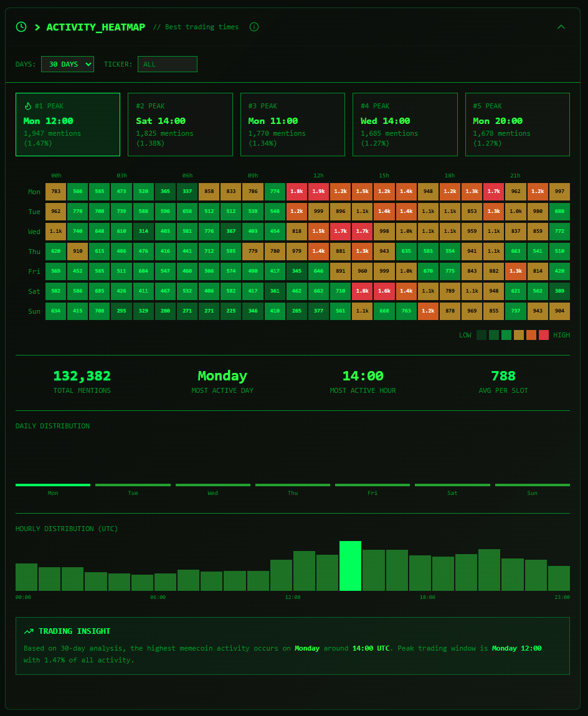588x716 pixels.
Task: Click the highlighted Mon bar in Daily Distribution
Action: tap(53, 485)
